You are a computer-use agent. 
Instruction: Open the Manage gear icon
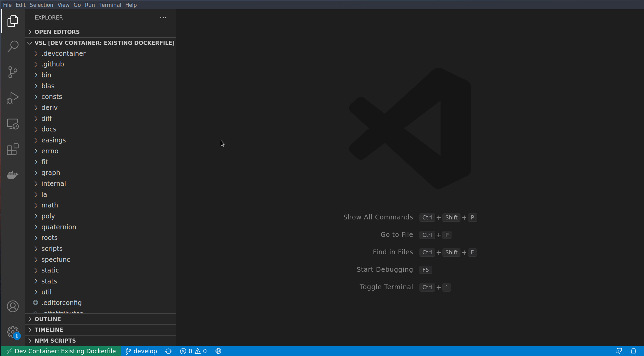[13, 332]
